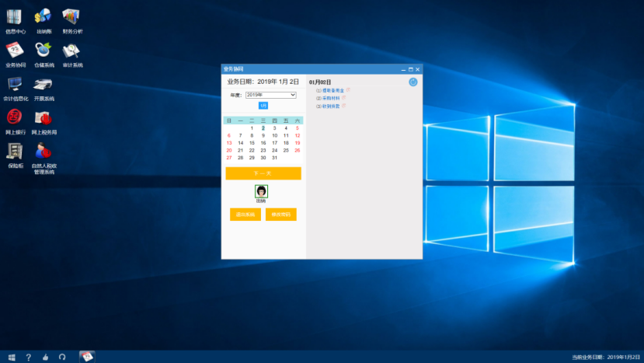Select day 1 in the calendar

point(252,128)
